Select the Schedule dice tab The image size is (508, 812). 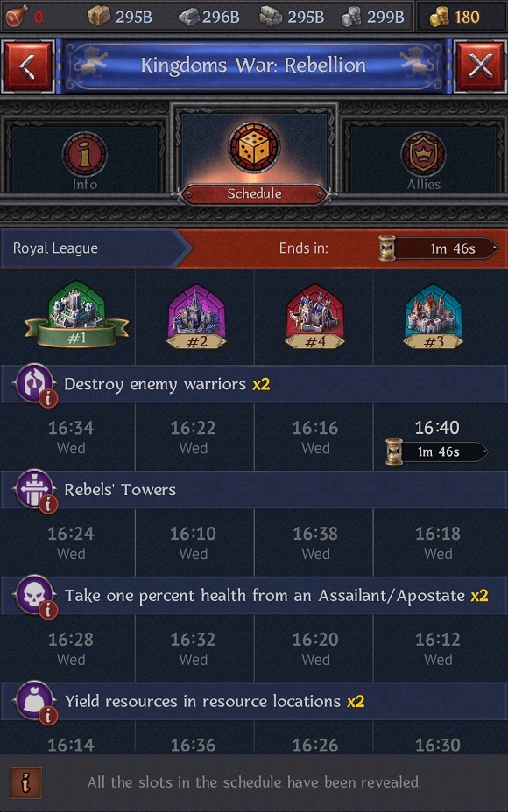pyautogui.click(x=254, y=154)
